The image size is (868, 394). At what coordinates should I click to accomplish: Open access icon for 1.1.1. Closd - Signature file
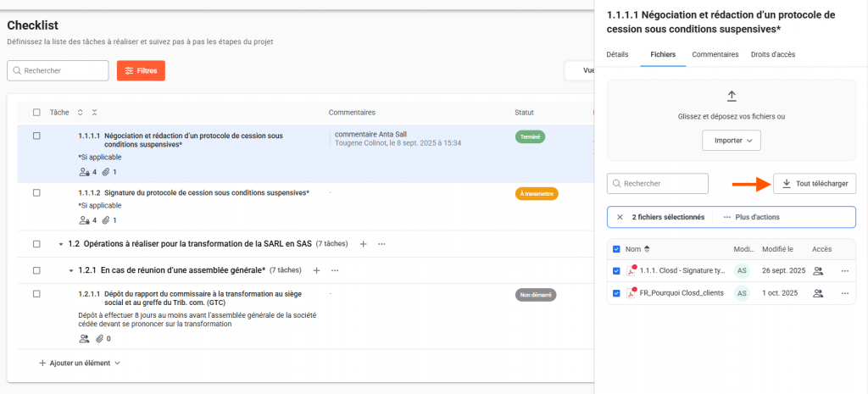(818, 271)
